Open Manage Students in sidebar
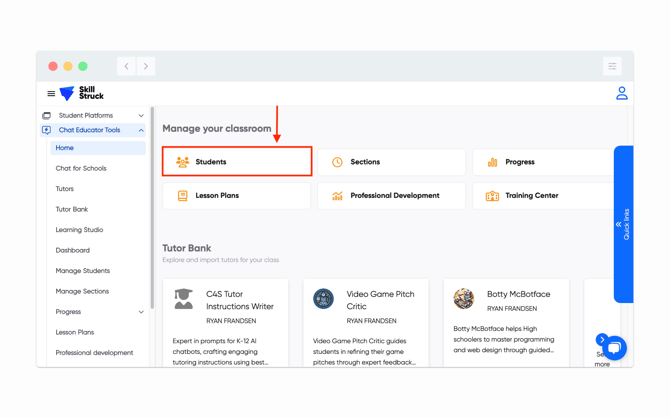Viewport: 670px width, 418px height. 83,271
